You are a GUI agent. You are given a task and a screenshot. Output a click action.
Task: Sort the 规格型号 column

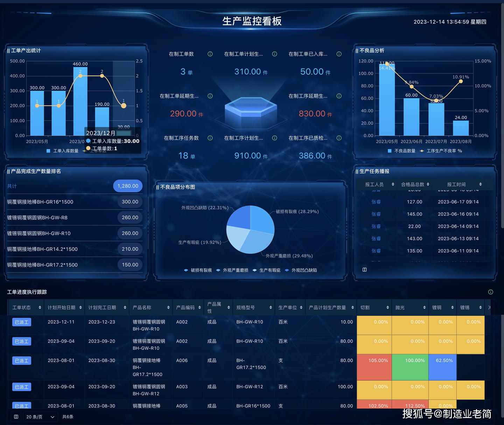[x=271, y=307]
